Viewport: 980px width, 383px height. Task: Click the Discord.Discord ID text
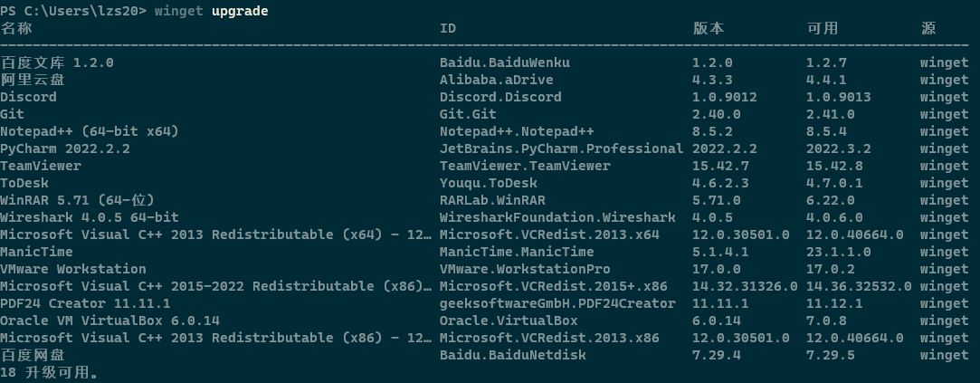point(500,97)
